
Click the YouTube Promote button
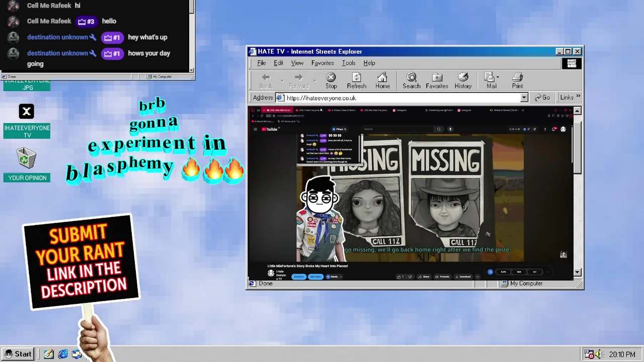click(x=442, y=277)
